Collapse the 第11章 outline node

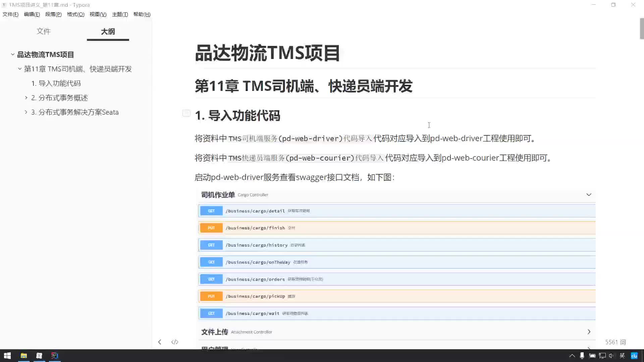(19, 69)
